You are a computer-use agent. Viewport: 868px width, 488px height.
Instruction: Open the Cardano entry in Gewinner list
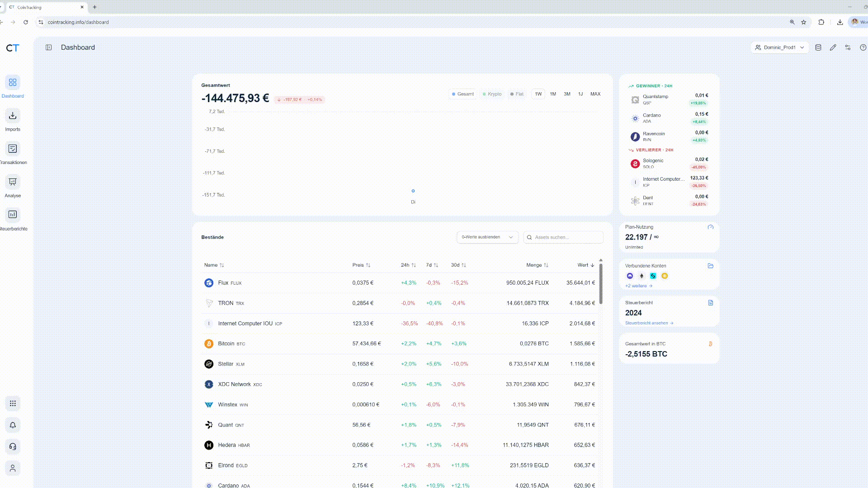click(x=669, y=118)
